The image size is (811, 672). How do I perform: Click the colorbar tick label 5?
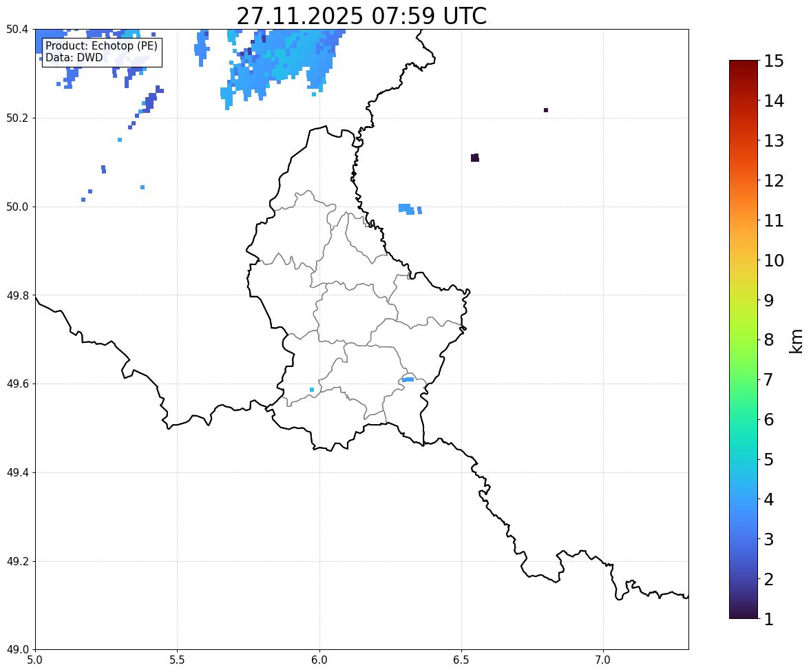tap(769, 459)
